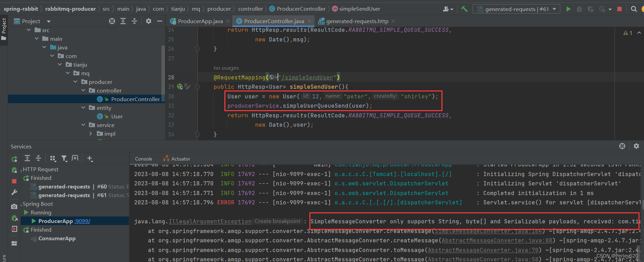The width and height of the screenshot is (644, 262).
Task: Open wrench edit configuration in Services sidebar
Action: (x=14, y=192)
